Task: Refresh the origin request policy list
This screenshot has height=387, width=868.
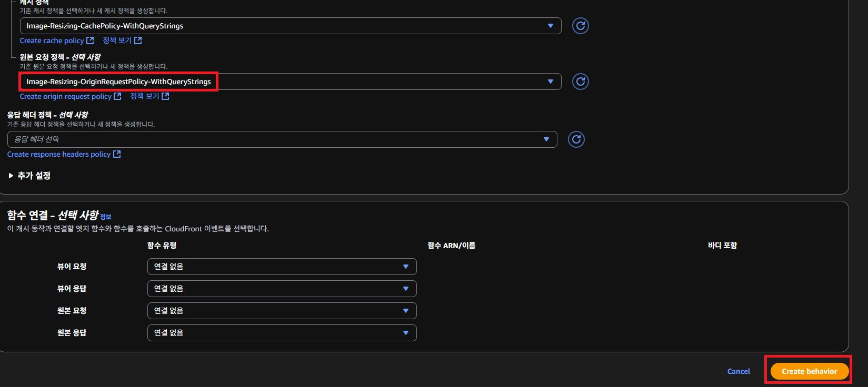Action: pos(581,82)
